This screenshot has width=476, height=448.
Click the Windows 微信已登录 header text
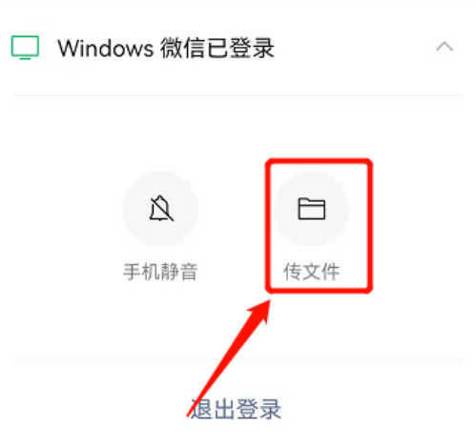[166, 49]
